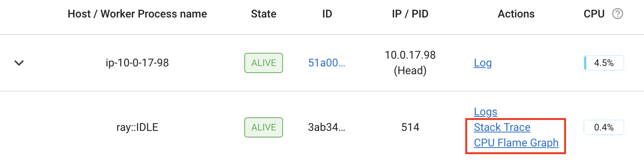Collapse the ip-10-0-17-98 host row
Viewport: 644px width, 160px height.
[19, 63]
